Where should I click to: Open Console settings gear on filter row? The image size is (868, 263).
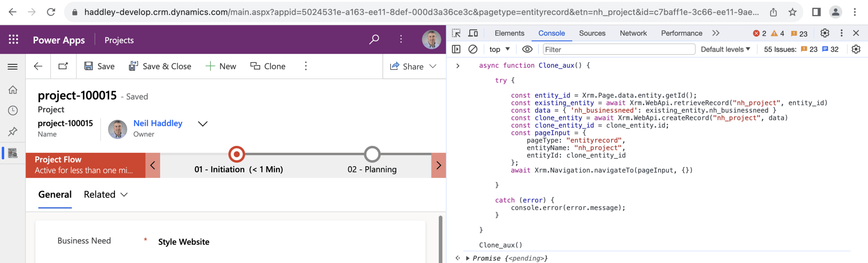pos(856,49)
